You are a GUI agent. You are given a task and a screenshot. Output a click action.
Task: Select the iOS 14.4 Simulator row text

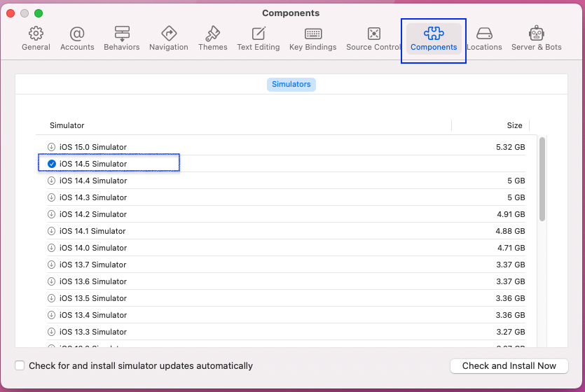93,181
